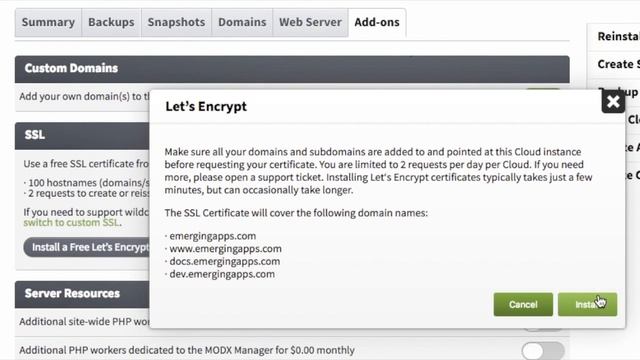The image size is (640, 360).
Task: Click the 'switch to custom SSL' link
Action: pos(71,223)
